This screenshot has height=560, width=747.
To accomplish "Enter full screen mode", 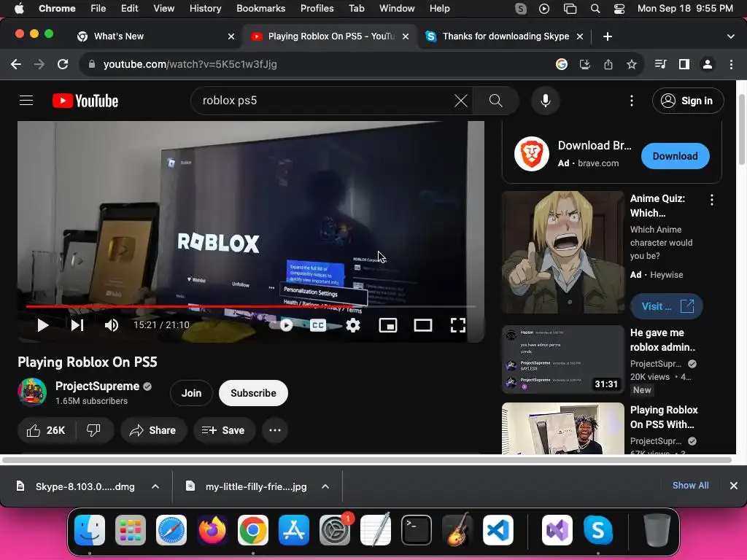I will [x=458, y=325].
